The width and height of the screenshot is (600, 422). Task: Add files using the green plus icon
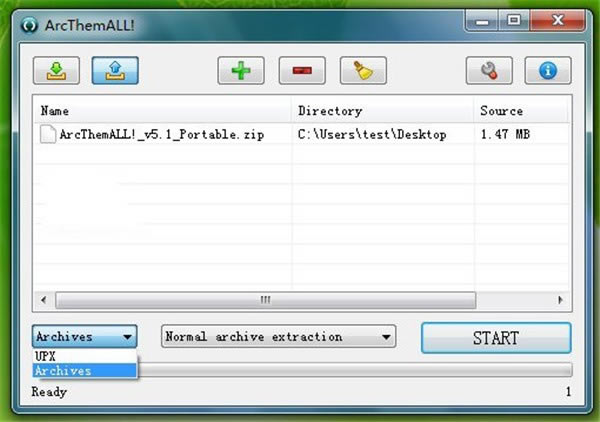click(x=241, y=71)
